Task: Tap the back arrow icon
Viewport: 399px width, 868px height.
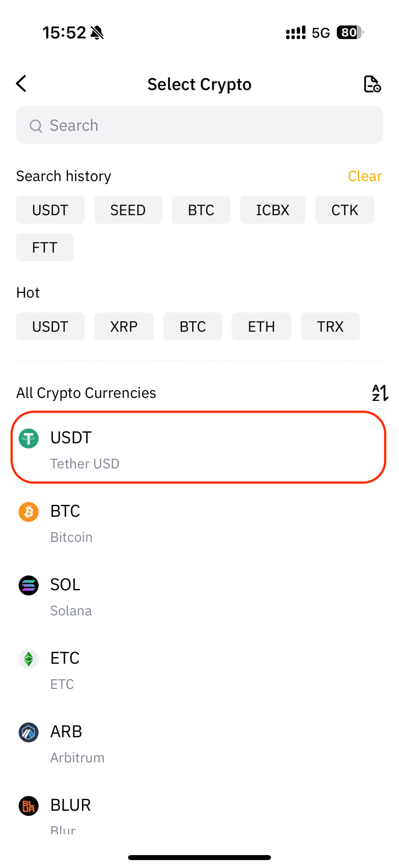Action: [21, 83]
